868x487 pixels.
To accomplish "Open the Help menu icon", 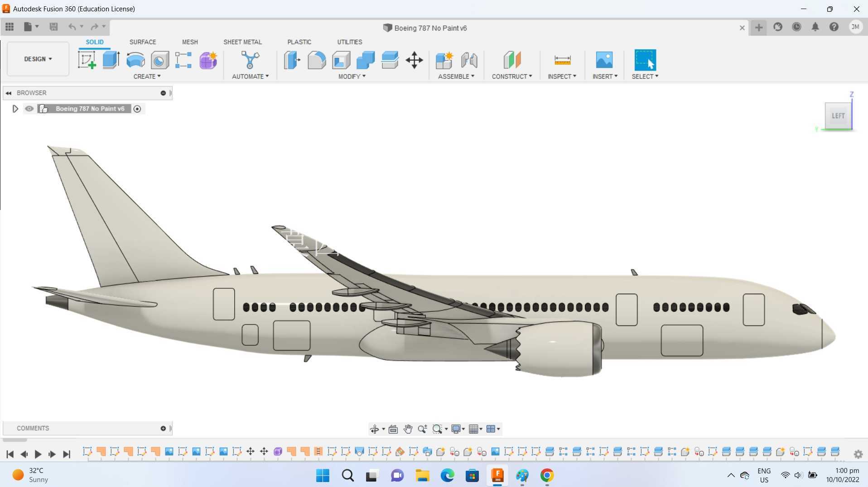I will click(834, 27).
